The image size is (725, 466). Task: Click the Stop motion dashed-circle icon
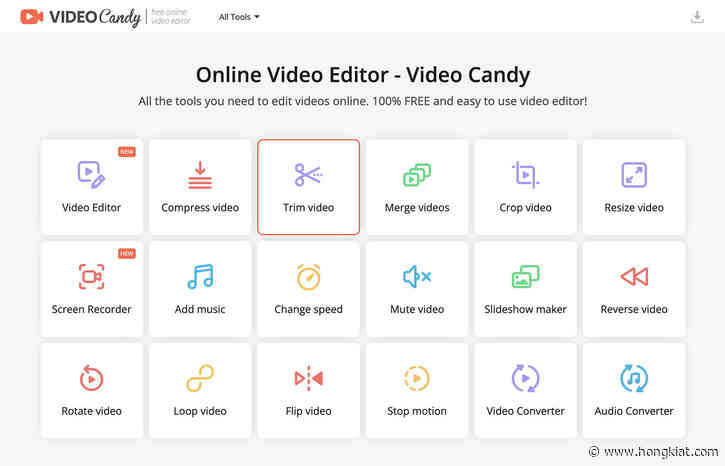click(x=417, y=378)
